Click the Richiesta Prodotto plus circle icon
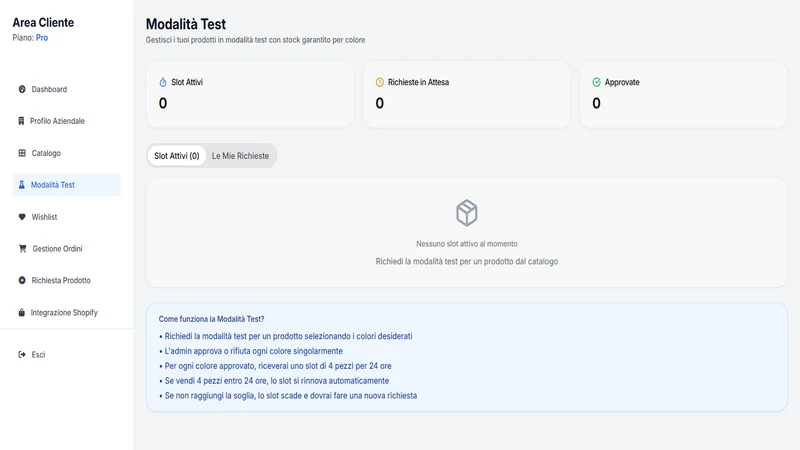800x450 pixels. (x=22, y=280)
